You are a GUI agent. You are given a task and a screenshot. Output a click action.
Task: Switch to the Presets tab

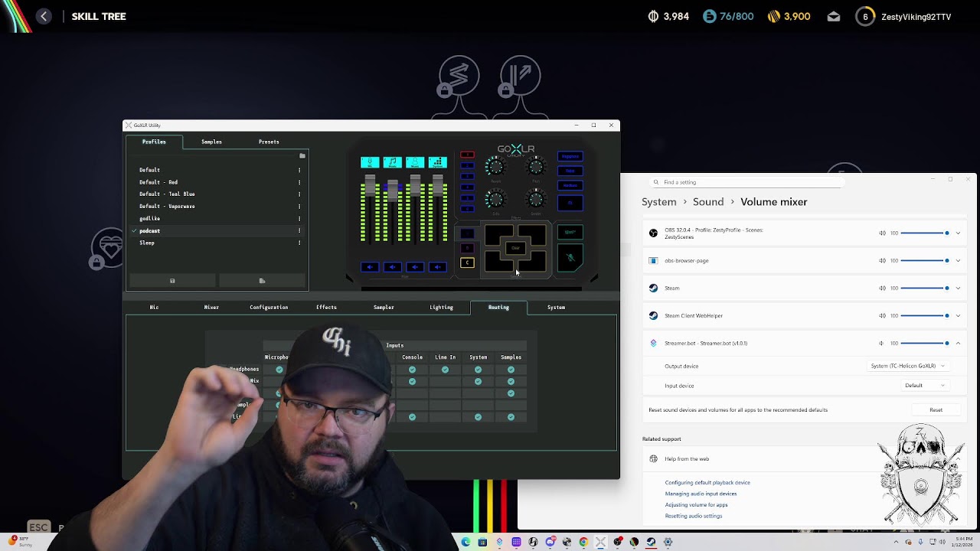(x=269, y=142)
